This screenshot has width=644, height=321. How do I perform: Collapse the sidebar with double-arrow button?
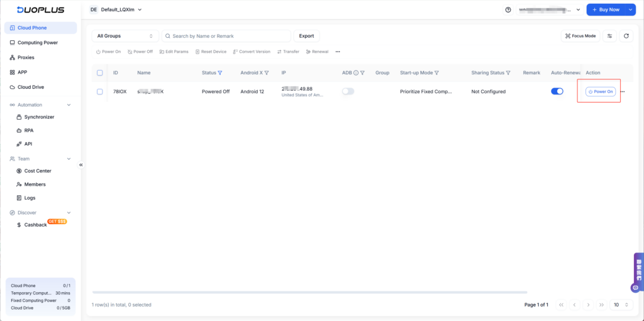[x=81, y=165]
